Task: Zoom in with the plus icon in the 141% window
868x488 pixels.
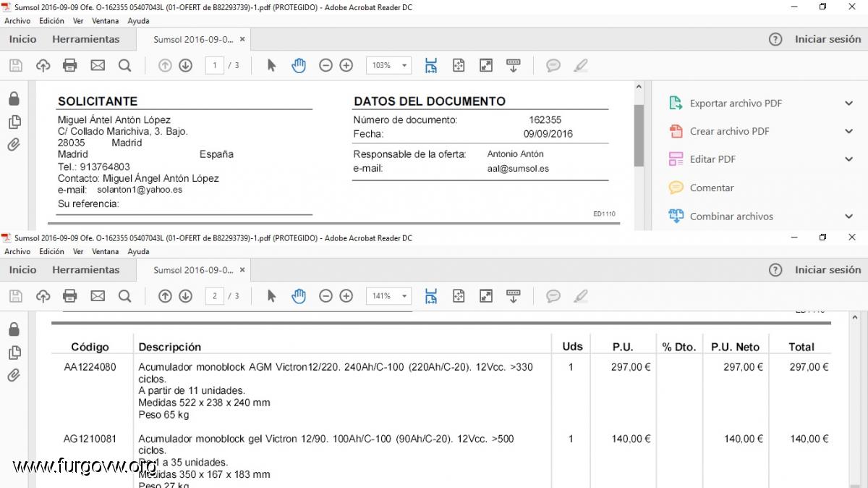Action: click(346, 296)
